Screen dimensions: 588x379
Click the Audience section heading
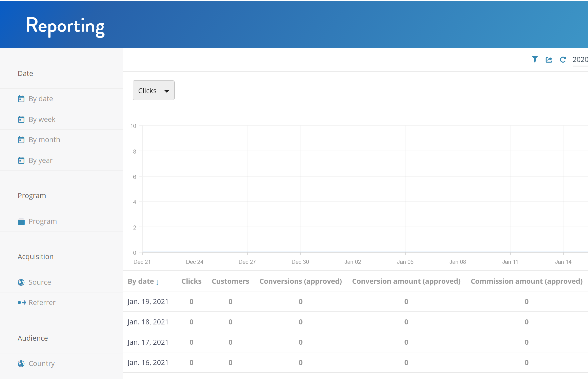(x=33, y=338)
